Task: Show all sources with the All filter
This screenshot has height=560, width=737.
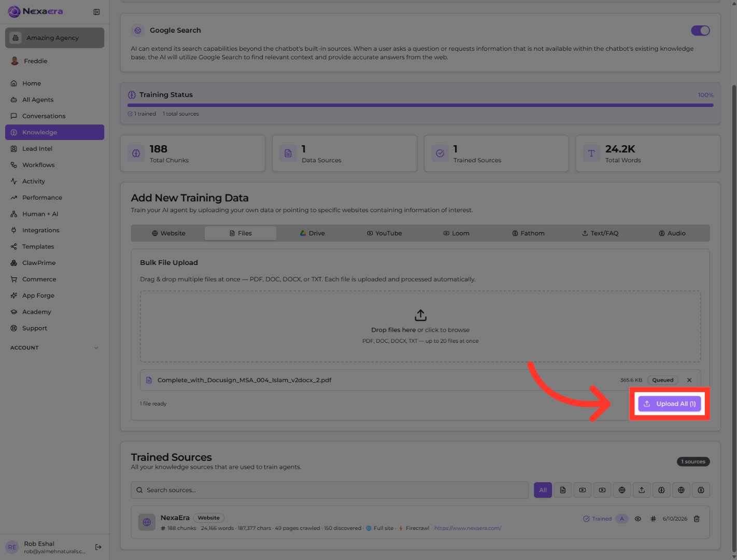Action: 543,490
